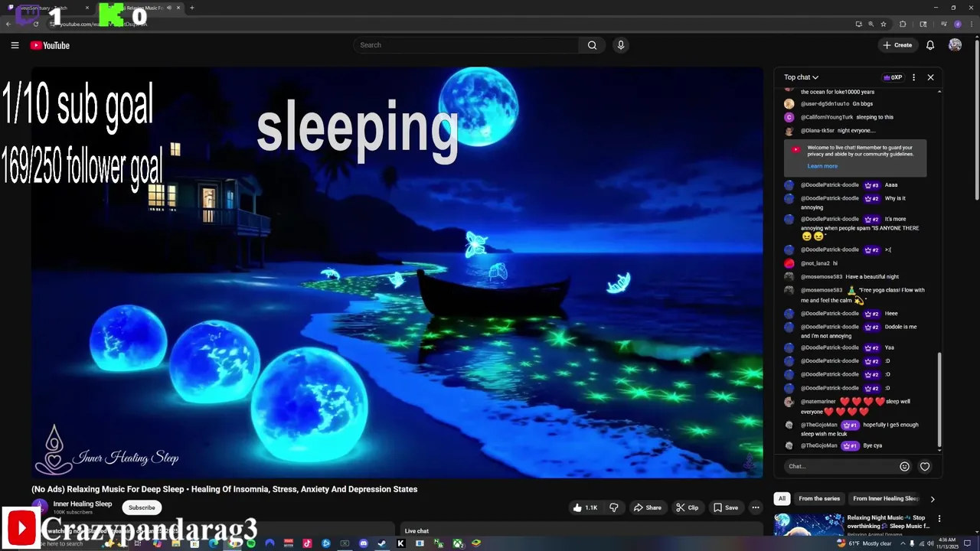This screenshot has height=551, width=980.
Task: Open more video actions ellipsis
Action: tap(755, 507)
